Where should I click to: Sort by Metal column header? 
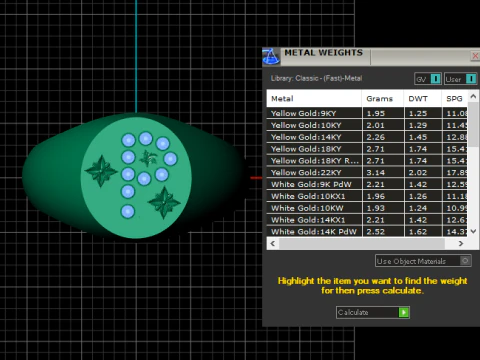pyautogui.click(x=314, y=99)
